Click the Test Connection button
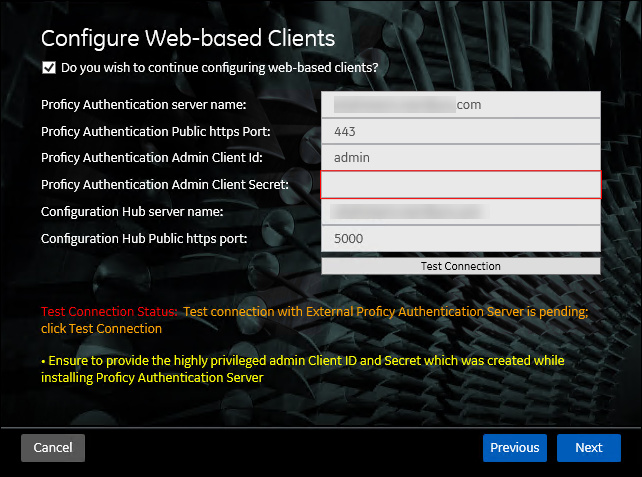 [x=461, y=266]
